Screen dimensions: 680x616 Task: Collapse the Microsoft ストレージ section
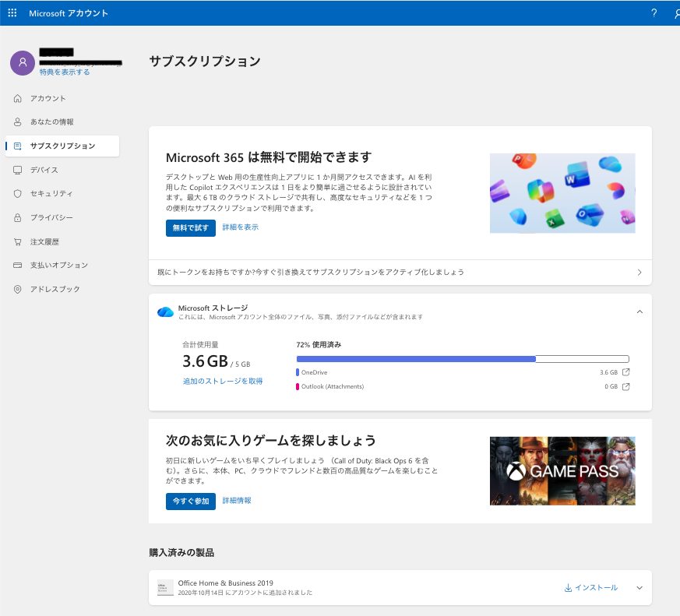tap(639, 312)
